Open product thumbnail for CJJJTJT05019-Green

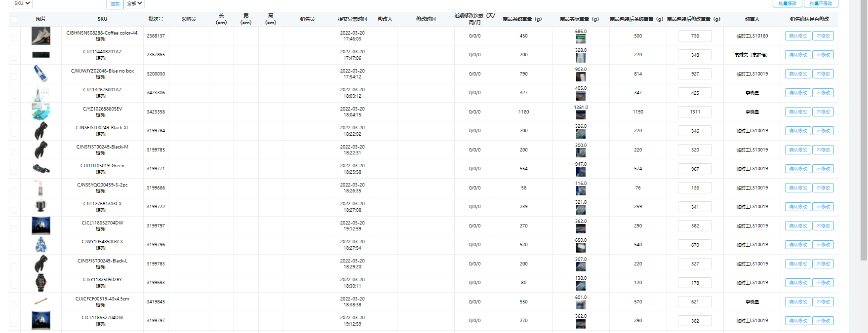click(41, 169)
